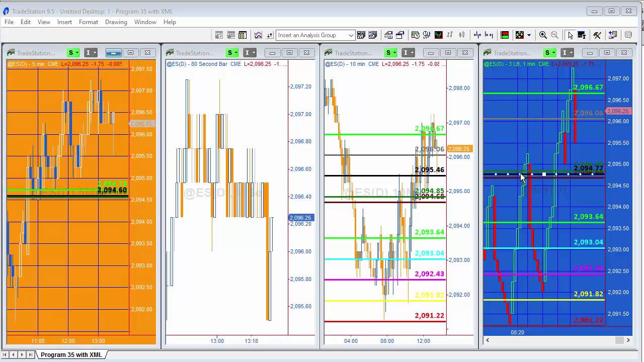Open the green S dropdown in the 10 min chart window
Viewport: 644px width, 362px height.
391,53
